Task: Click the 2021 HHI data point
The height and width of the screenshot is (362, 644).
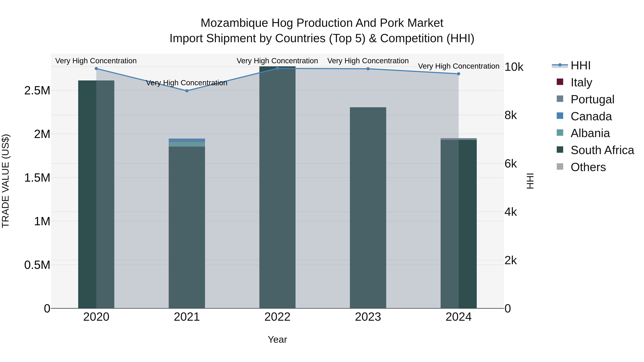Action: point(187,91)
